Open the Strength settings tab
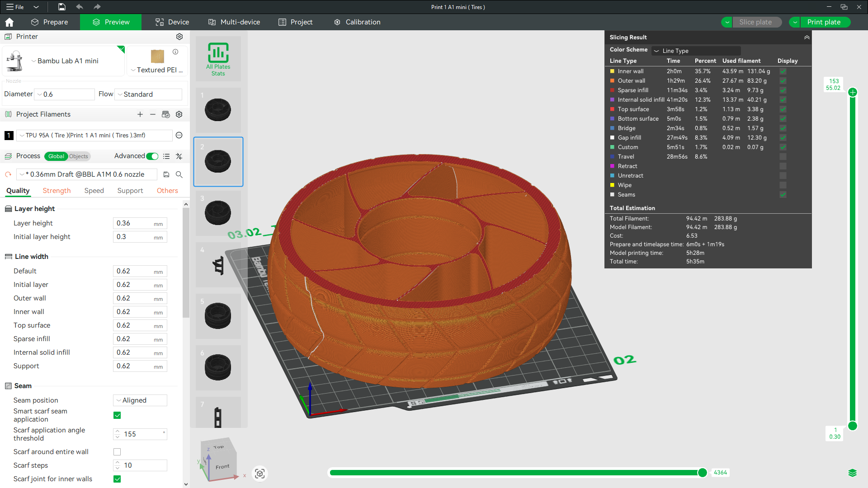Image resolution: width=868 pixels, height=488 pixels. tap(57, 191)
